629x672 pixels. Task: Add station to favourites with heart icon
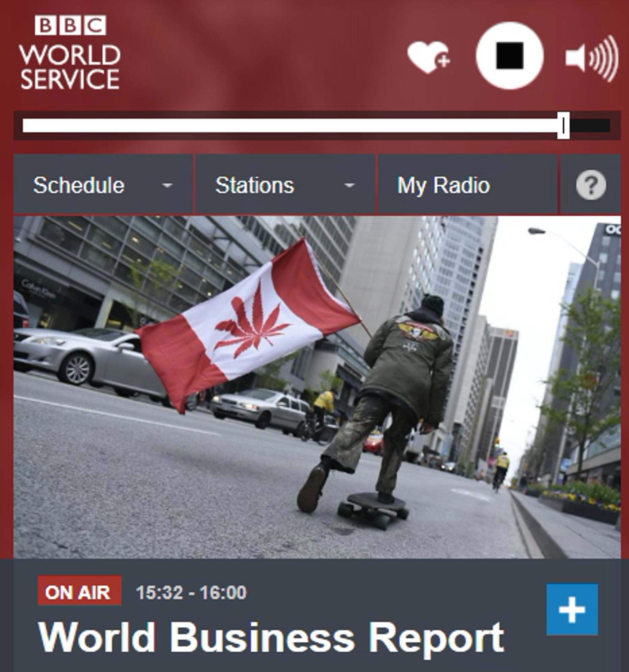click(428, 57)
